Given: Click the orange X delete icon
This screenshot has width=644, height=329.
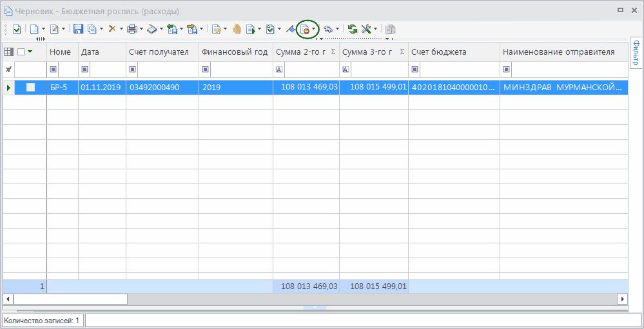Looking at the screenshot, I should click(112, 29).
